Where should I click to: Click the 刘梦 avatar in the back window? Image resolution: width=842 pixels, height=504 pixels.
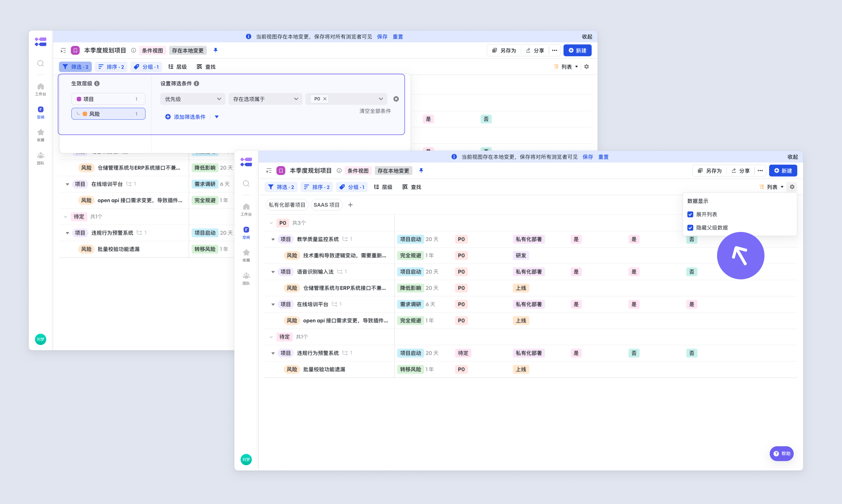(x=40, y=339)
